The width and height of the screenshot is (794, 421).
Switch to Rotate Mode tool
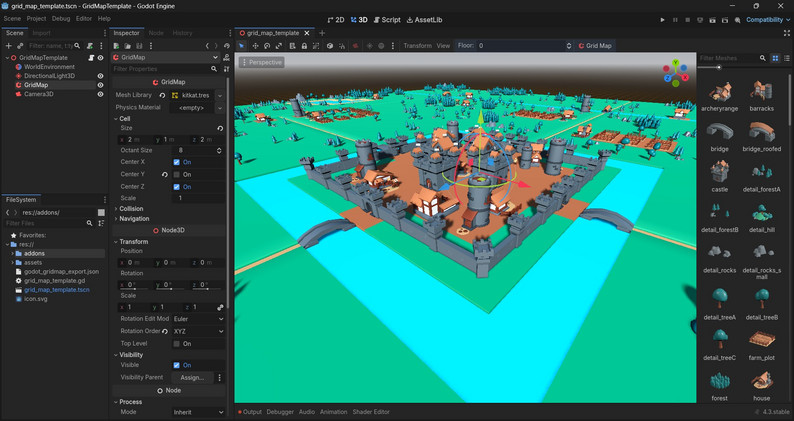point(267,46)
